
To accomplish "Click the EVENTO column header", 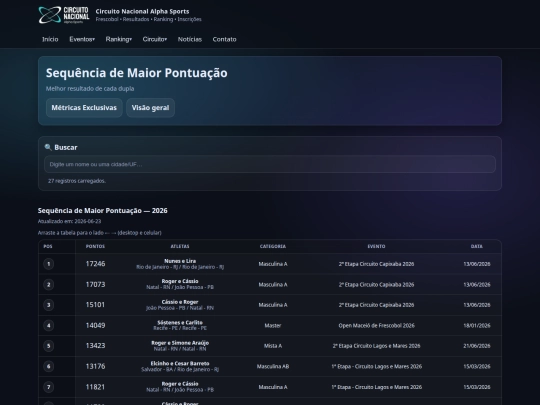I will pyautogui.click(x=376, y=246).
